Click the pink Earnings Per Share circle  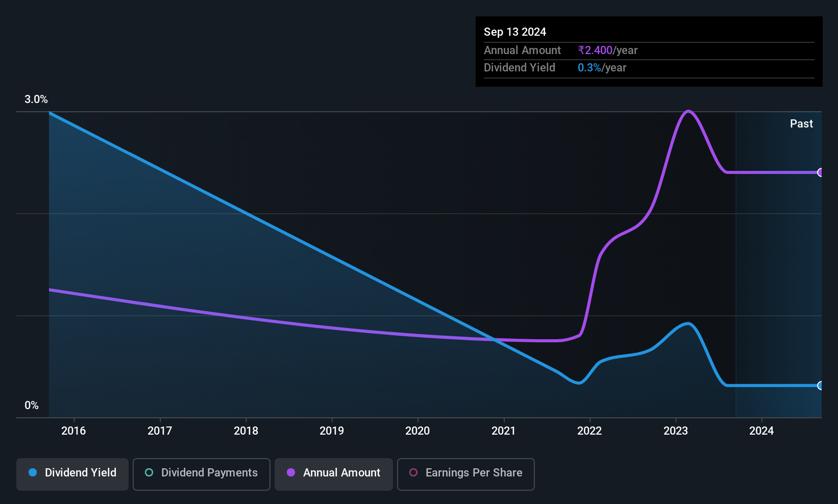[413, 472]
